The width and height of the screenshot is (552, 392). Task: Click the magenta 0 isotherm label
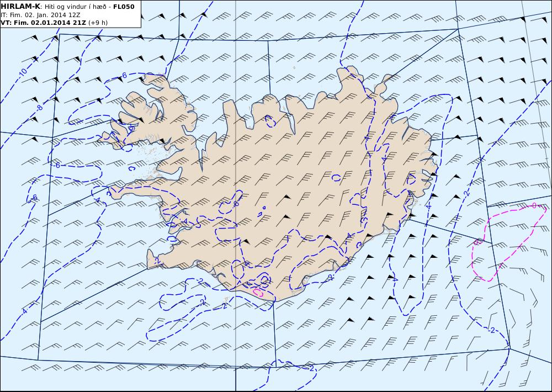click(534, 206)
